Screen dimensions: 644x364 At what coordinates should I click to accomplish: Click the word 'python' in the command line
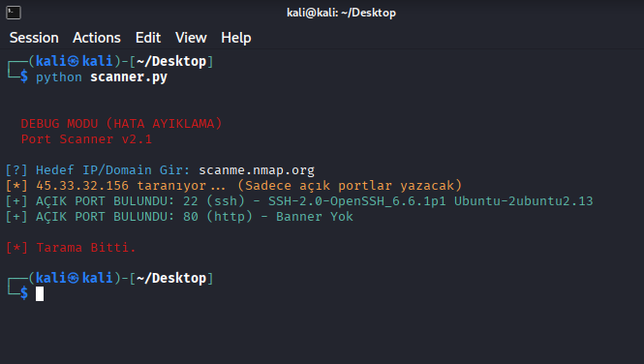point(59,77)
